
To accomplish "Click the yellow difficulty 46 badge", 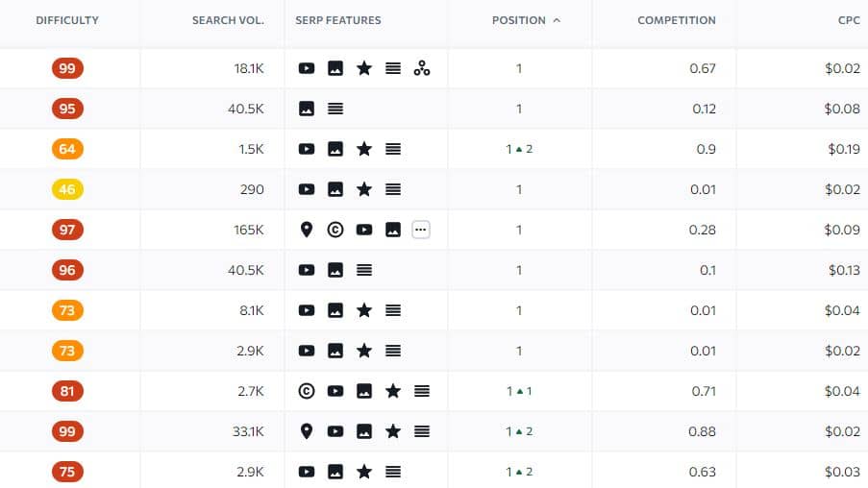I will pyautogui.click(x=67, y=189).
